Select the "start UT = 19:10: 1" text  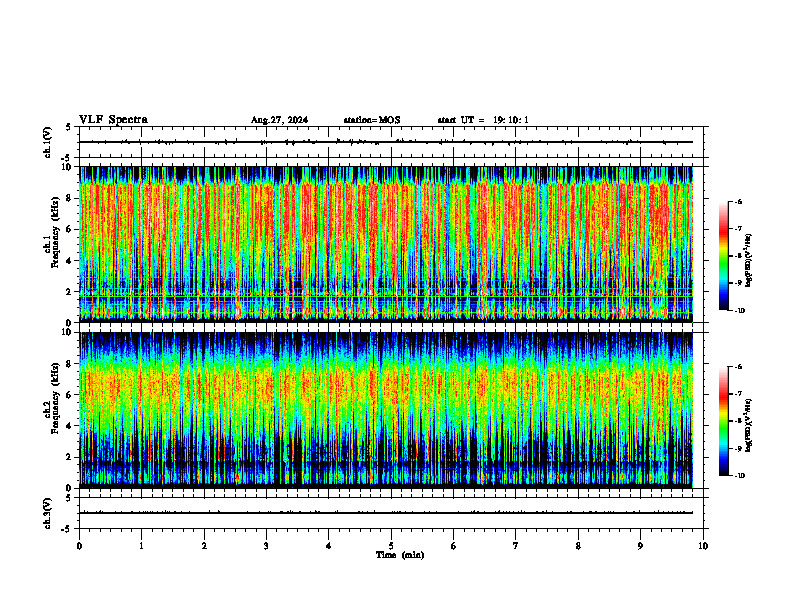483,120
